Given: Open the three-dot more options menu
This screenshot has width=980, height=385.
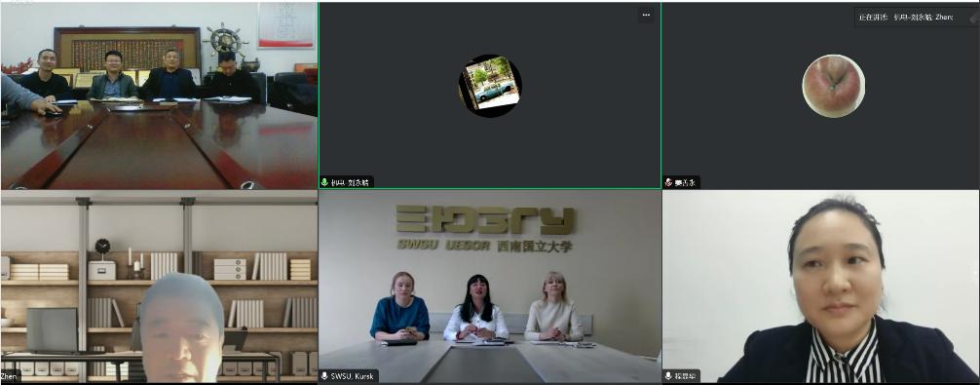Looking at the screenshot, I should 646,15.
